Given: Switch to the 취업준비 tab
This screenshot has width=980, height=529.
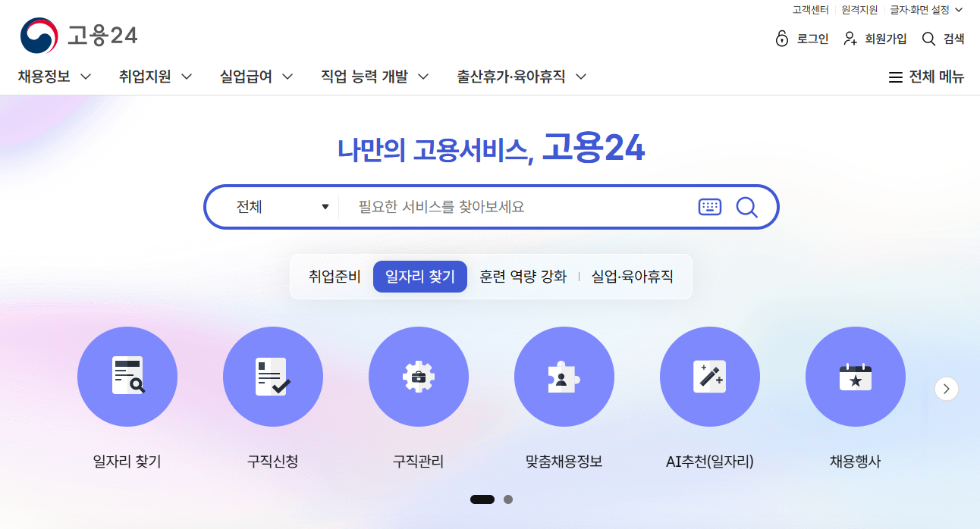Looking at the screenshot, I should 335,277.
